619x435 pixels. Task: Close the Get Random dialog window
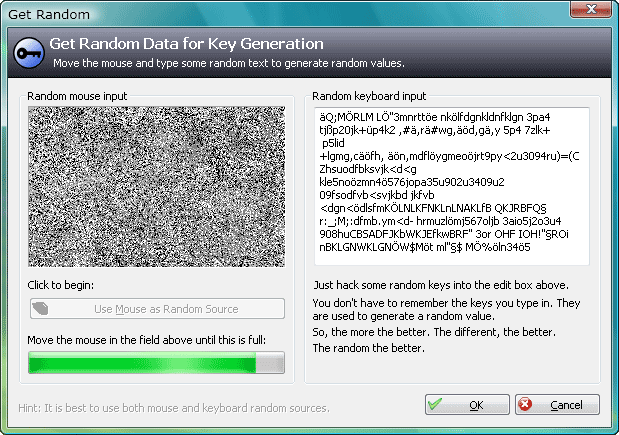pyautogui.click(x=591, y=9)
